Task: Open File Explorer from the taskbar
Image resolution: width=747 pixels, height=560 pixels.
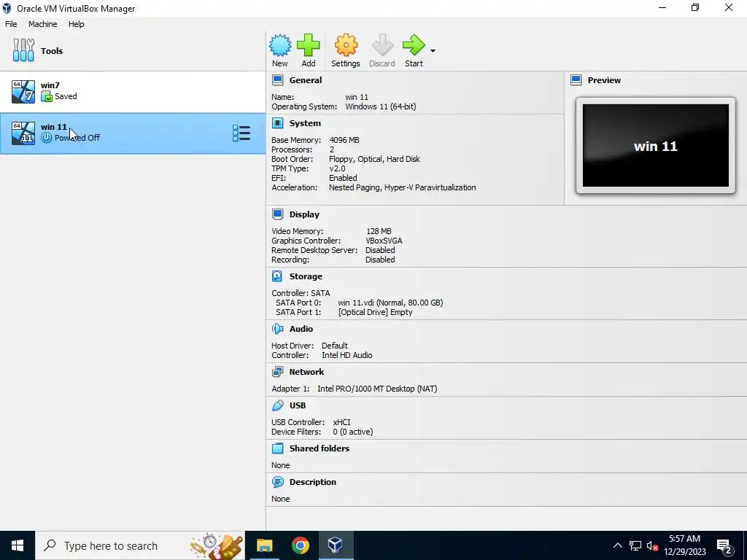Action: (264, 545)
